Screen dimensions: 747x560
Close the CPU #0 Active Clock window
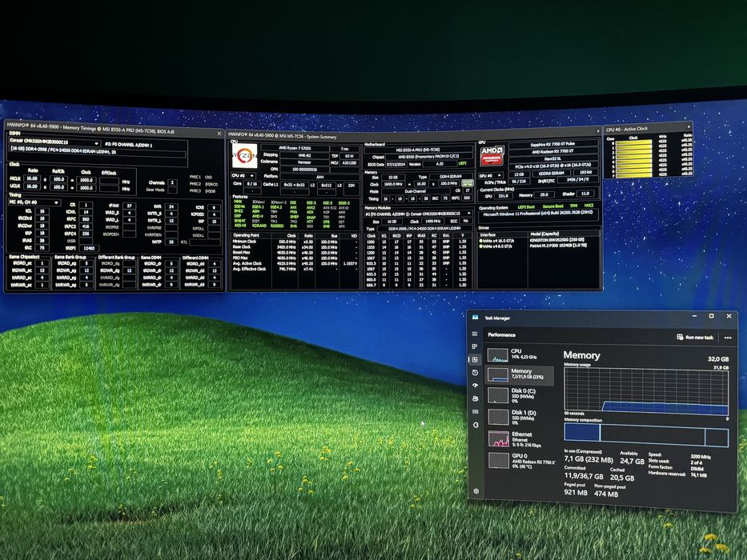click(x=688, y=126)
